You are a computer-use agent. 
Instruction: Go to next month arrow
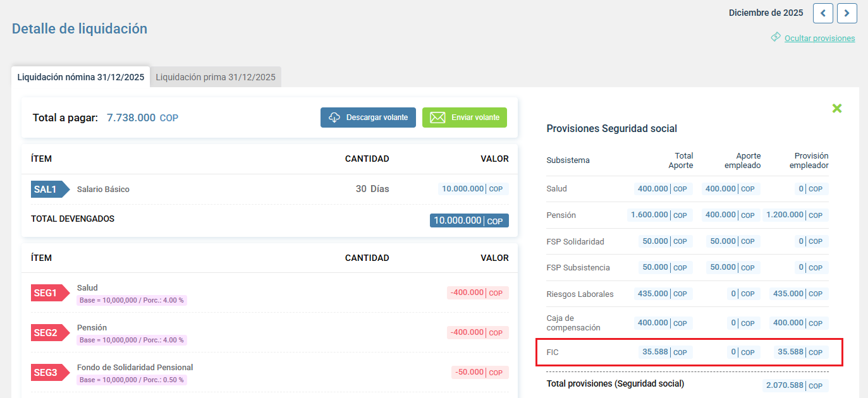pos(847,13)
